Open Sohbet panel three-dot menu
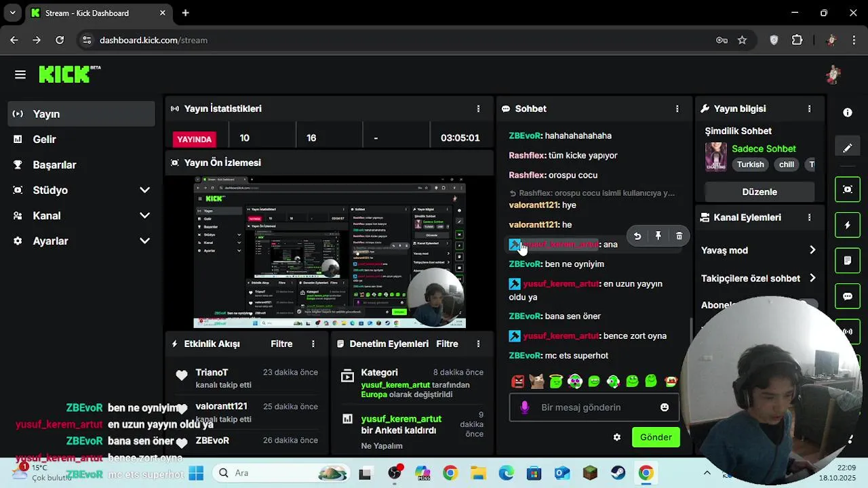Viewport: 868px width, 488px height. point(677,108)
